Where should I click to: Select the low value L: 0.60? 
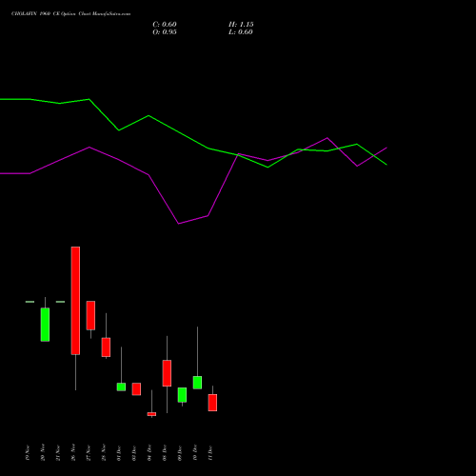(241, 32)
